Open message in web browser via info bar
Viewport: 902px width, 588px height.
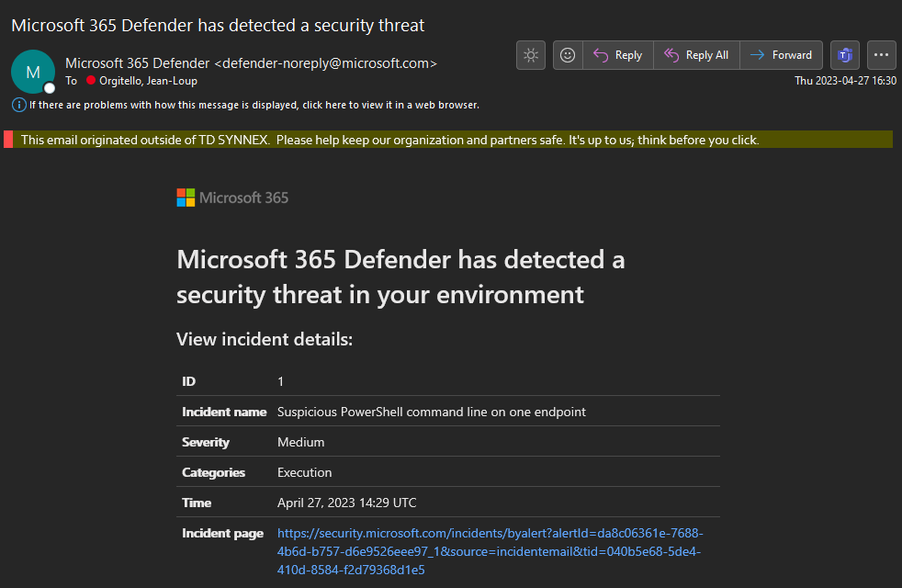click(254, 105)
